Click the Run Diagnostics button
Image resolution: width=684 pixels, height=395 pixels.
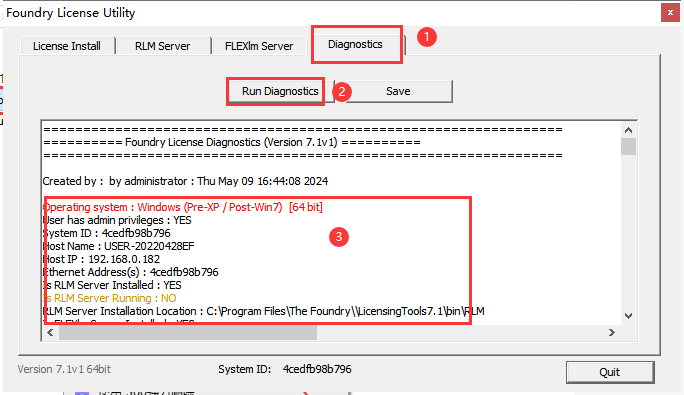pyautogui.click(x=280, y=91)
